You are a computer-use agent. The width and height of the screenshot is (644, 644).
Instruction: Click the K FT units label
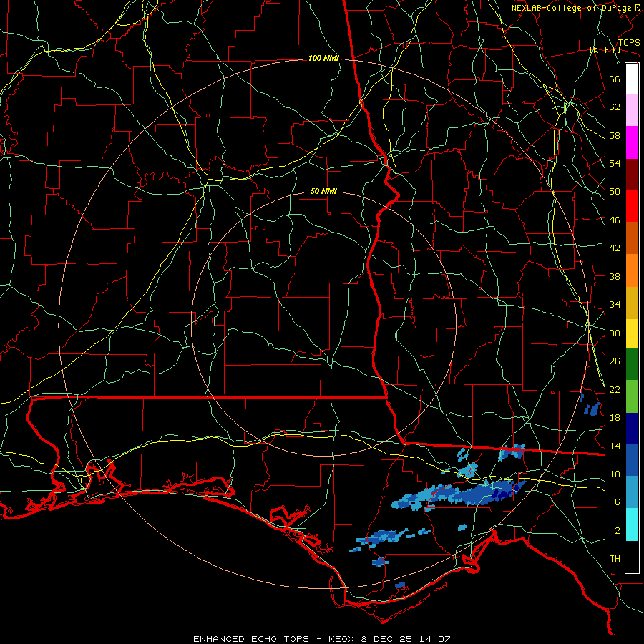pos(605,50)
